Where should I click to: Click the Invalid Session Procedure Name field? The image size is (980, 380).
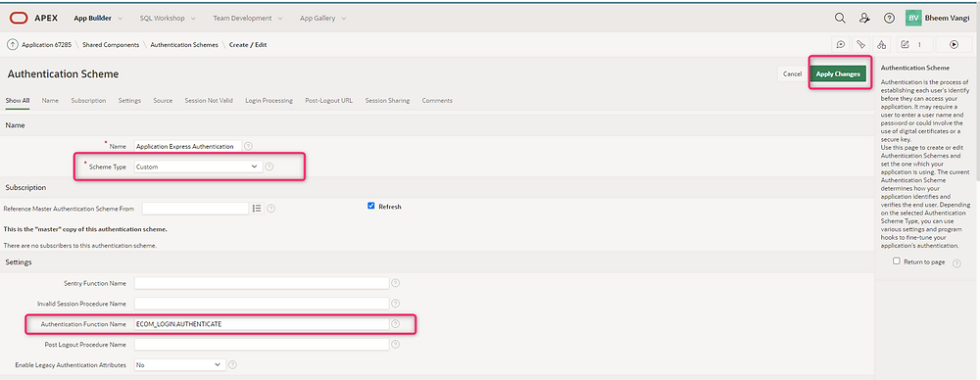(262, 304)
